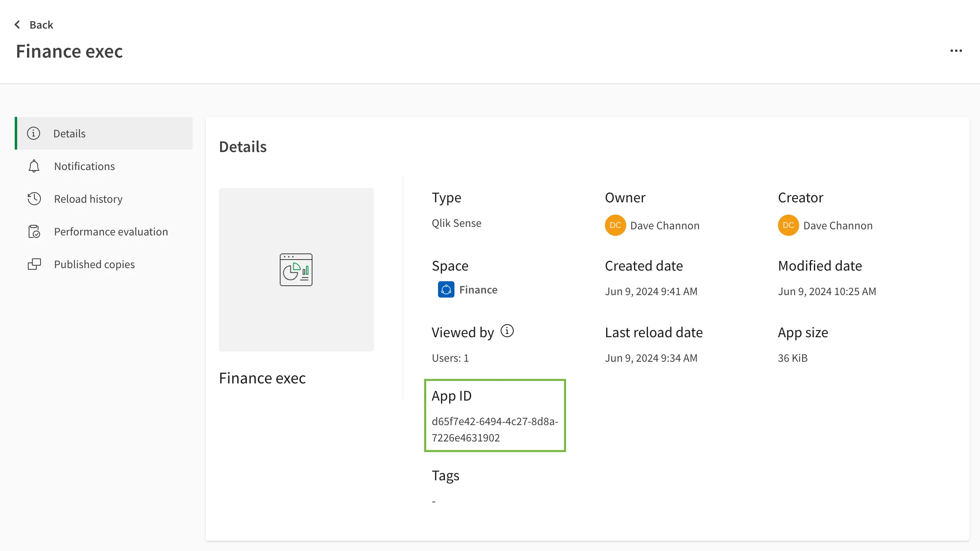Open the Finance exec app thumbnail
This screenshot has height=551, width=980.
coord(296,270)
